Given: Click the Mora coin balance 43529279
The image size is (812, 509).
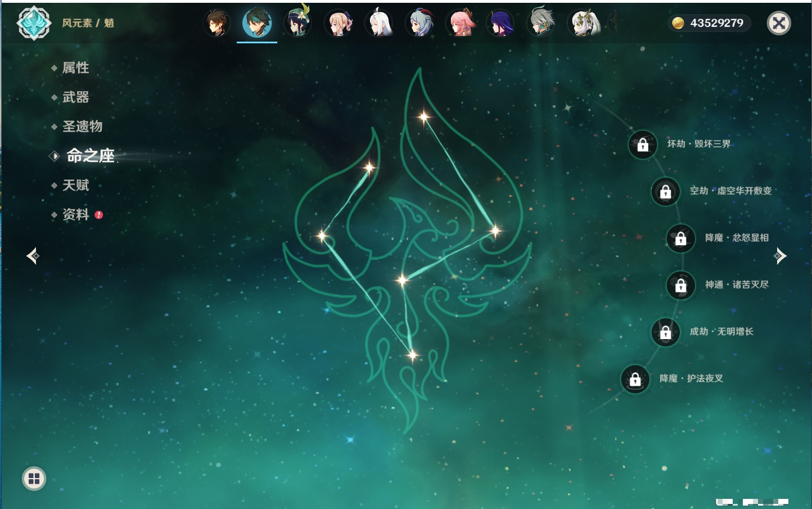Looking at the screenshot, I should tap(710, 23).
